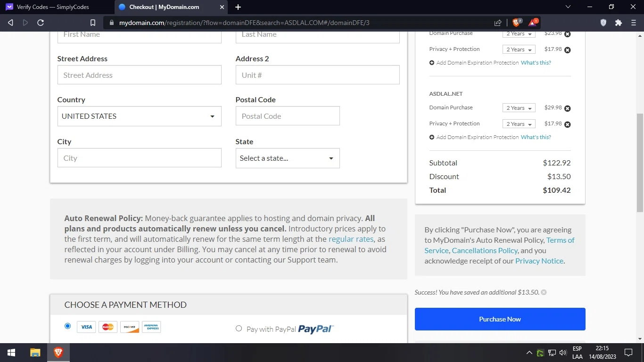The width and height of the screenshot is (644, 362).
Task: Select the Pay with PayPal radio button
Action: click(x=239, y=329)
